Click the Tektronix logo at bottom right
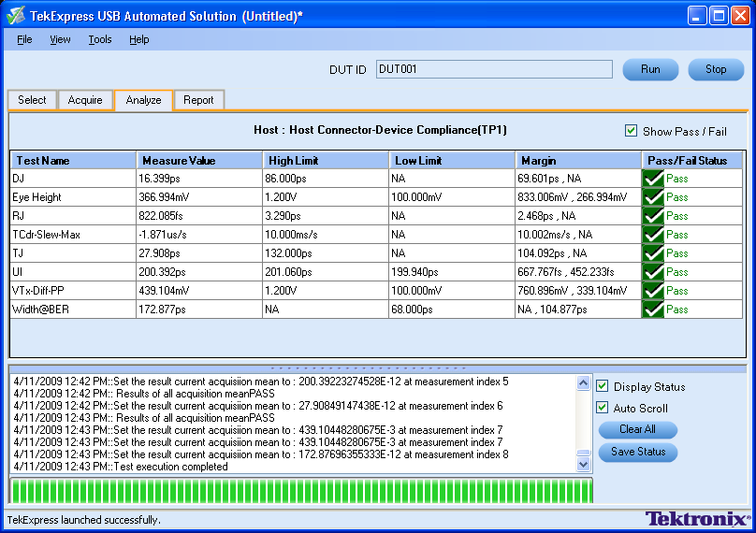The height and width of the screenshot is (533, 756). (x=697, y=518)
